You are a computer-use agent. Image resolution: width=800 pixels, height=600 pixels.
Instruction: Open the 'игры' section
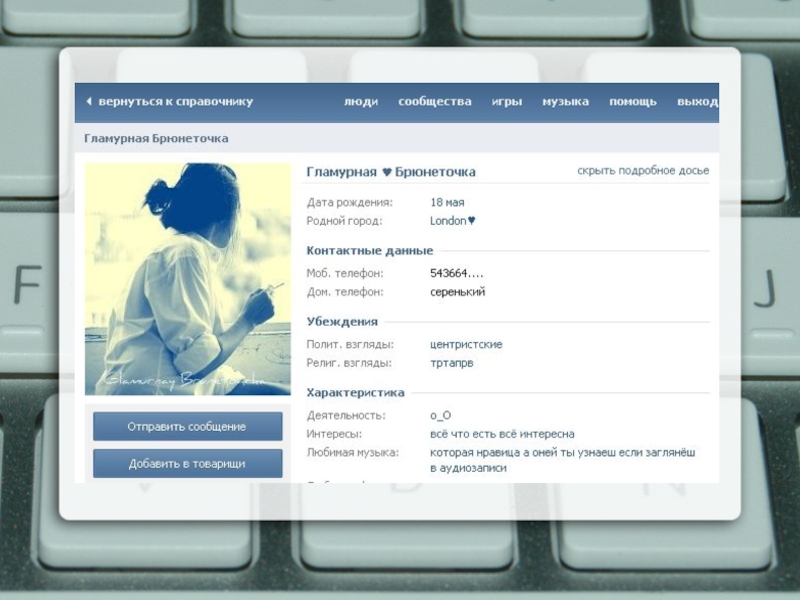point(506,102)
